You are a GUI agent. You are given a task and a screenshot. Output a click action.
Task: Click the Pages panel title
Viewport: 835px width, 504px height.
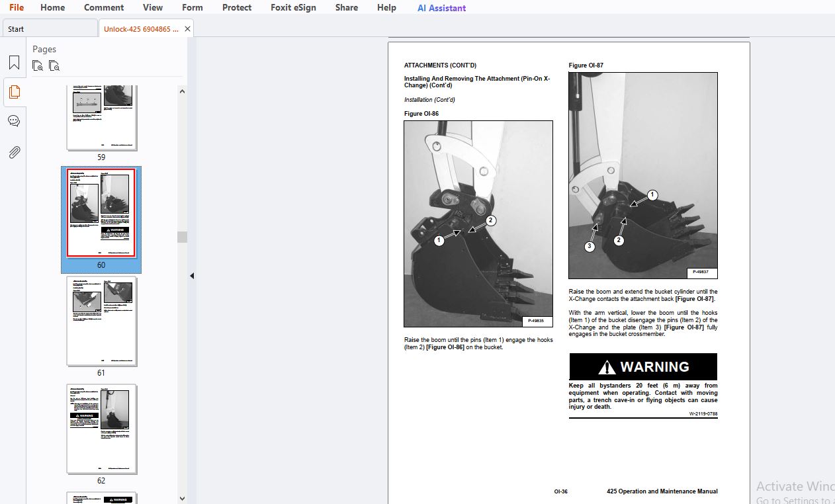[44, 49]
